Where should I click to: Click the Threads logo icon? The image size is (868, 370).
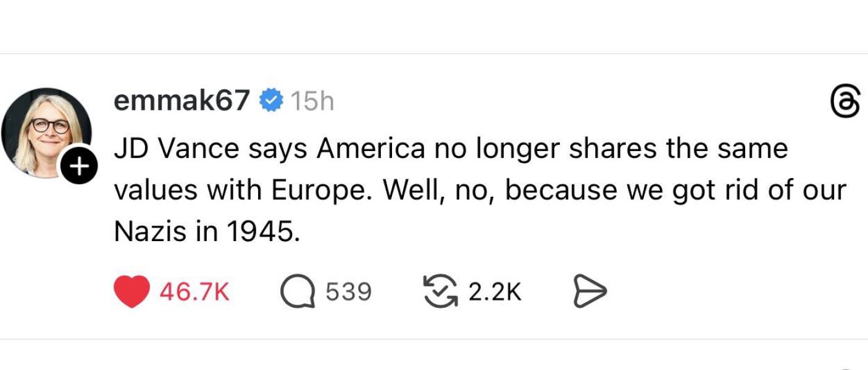[845, 102]
